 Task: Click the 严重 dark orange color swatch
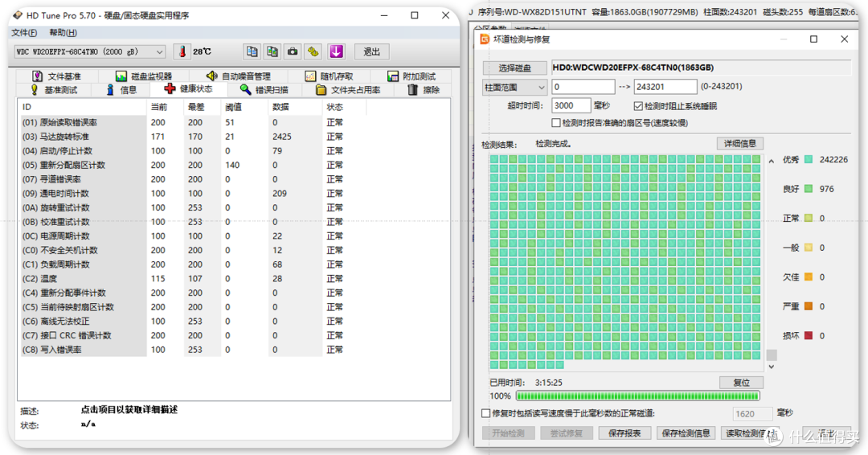pos(809,306)
